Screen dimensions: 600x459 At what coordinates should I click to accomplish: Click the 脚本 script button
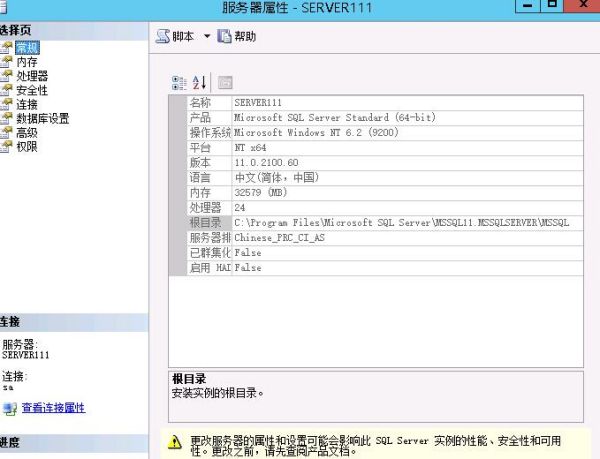coord(175,36)
